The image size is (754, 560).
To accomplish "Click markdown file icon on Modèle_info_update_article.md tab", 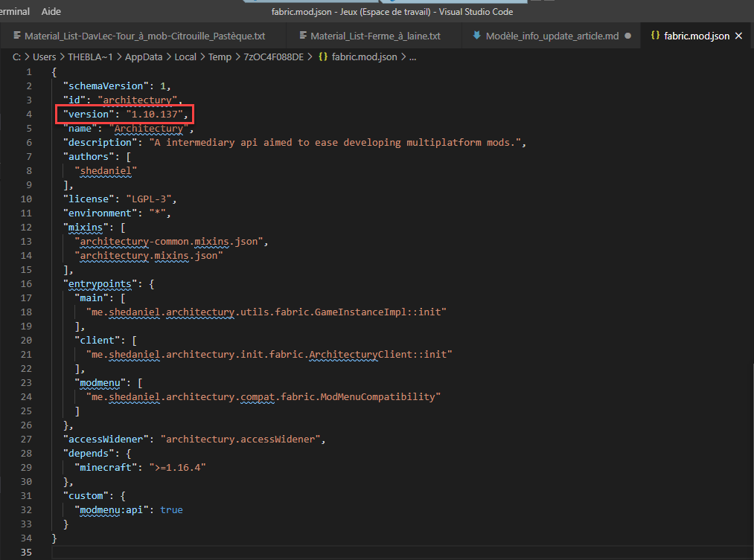I will click(x=476, y=35).
